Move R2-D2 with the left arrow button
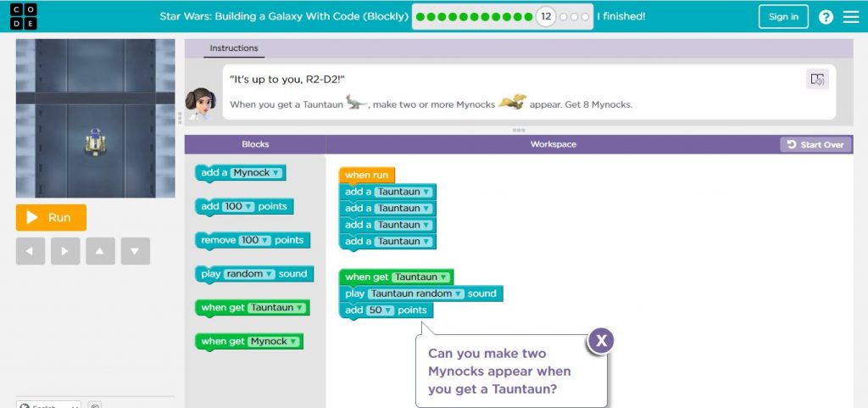The height and width of the screenshot is (408, 868). point(31,251)
